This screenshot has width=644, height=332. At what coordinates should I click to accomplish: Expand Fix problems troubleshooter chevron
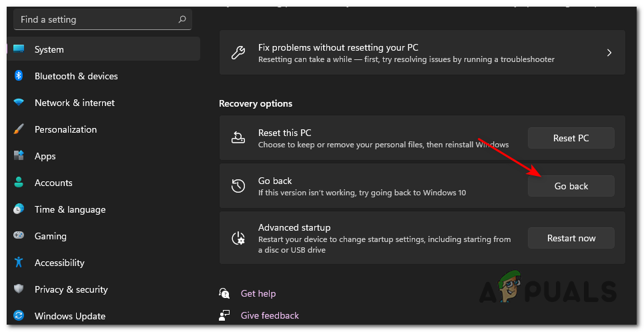click(609, 53)
